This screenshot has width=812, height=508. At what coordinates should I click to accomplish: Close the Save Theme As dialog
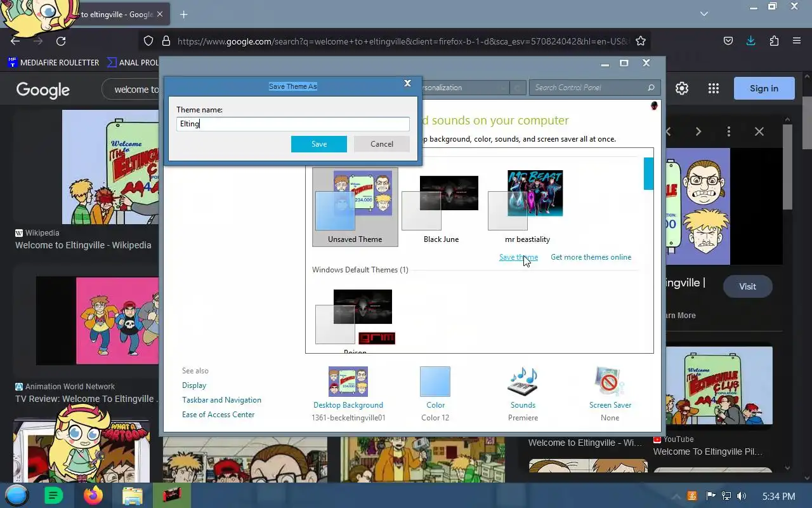(408, 83)
